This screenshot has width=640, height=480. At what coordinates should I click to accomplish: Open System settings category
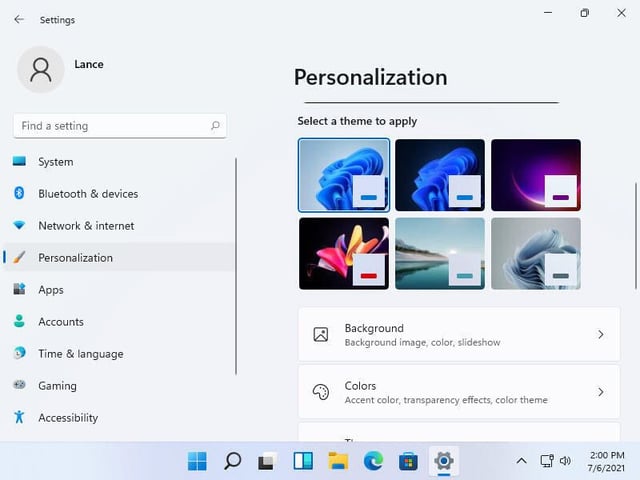pos(119,162)
